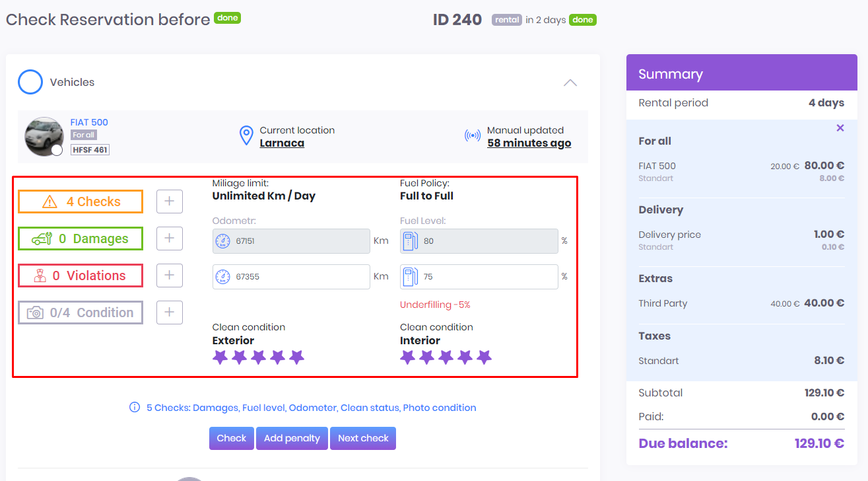Click the Due balance 129.10 € total
This screenshot has height=481, width=868.
point(820,443)
